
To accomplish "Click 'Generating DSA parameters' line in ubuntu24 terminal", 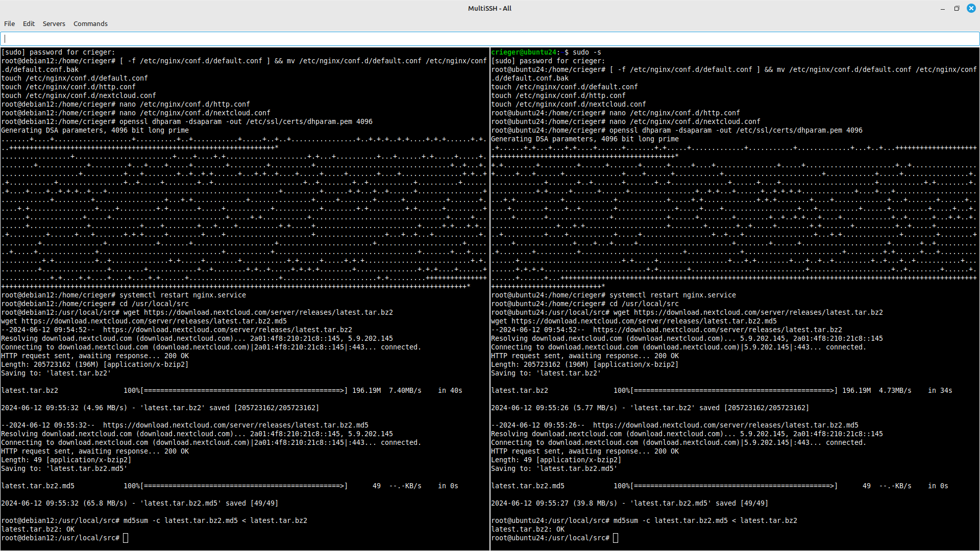I will 585,139.
